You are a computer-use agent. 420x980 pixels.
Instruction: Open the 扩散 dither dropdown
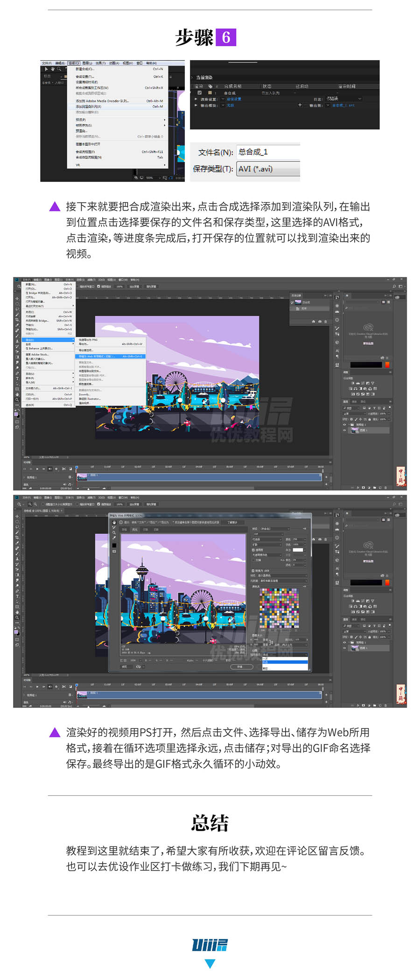(x=267, y=545)
